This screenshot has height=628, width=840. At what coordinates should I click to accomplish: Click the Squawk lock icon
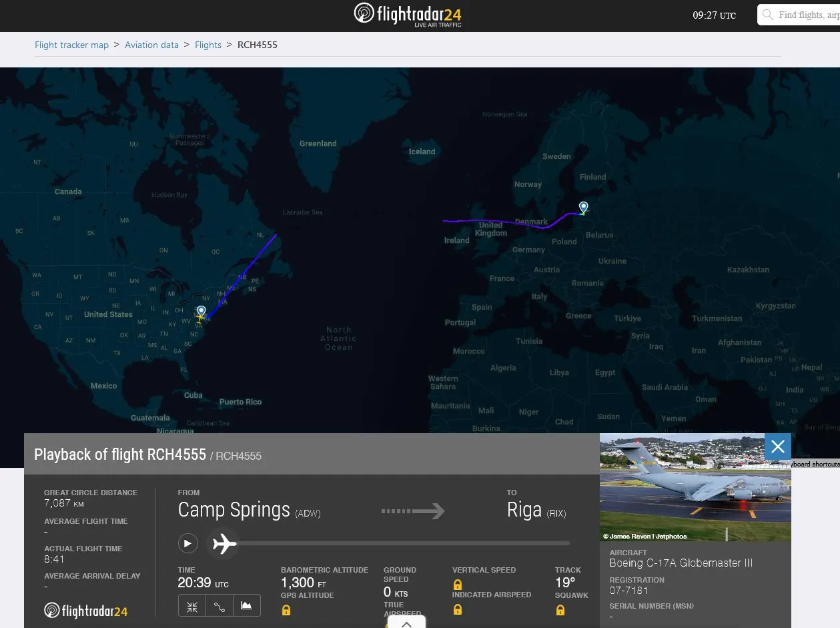560,610
